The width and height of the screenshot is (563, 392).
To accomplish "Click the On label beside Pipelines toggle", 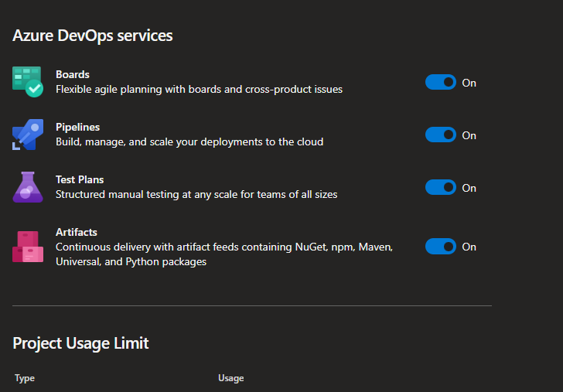I will (x=469, y=135).
